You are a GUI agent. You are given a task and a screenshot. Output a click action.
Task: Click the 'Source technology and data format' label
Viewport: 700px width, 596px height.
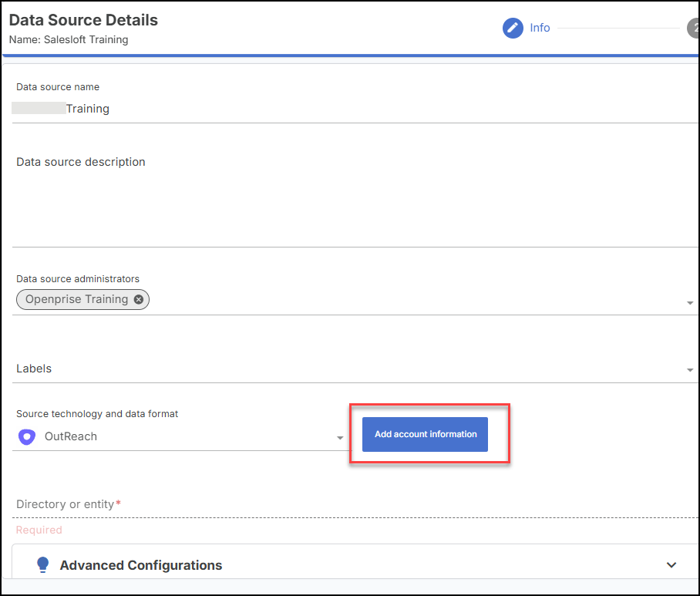coord(97,414)
